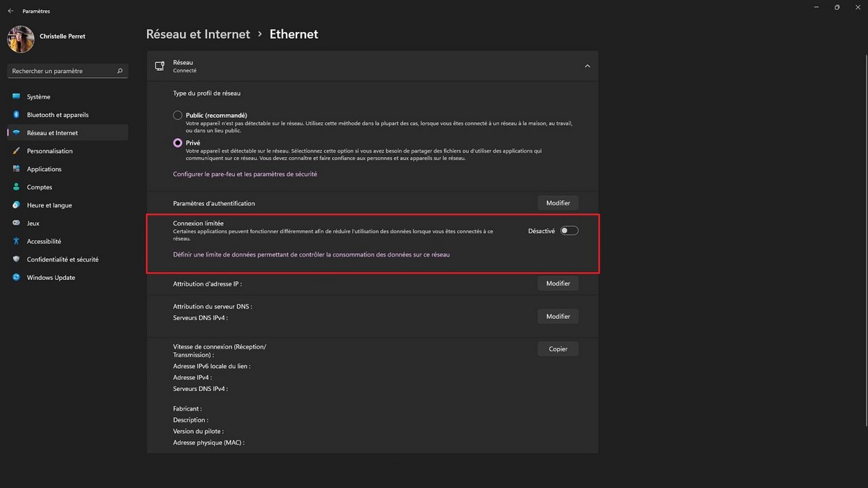This screenshot has width=868, height=488.
Task: Click the Copier button for connection details
Action: coord(557,348)
